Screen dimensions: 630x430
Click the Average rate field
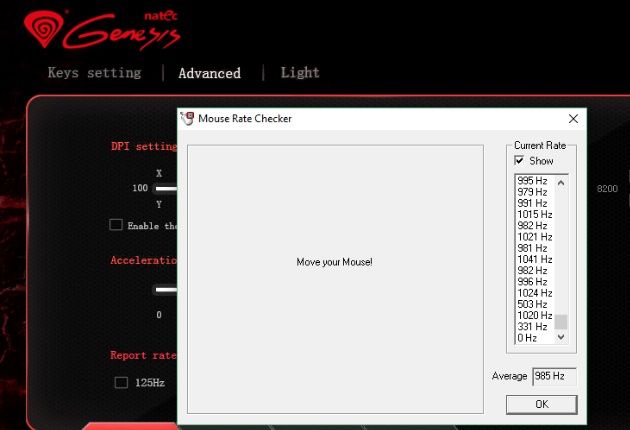coord(554,377)
